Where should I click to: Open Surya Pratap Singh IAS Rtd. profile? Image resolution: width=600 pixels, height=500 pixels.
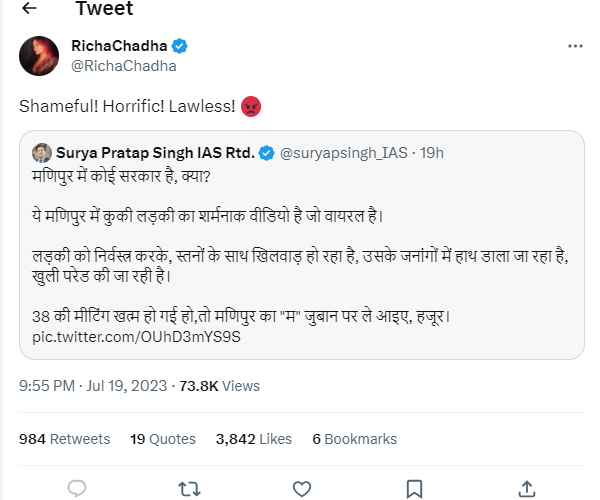click(x=156, y=153)
